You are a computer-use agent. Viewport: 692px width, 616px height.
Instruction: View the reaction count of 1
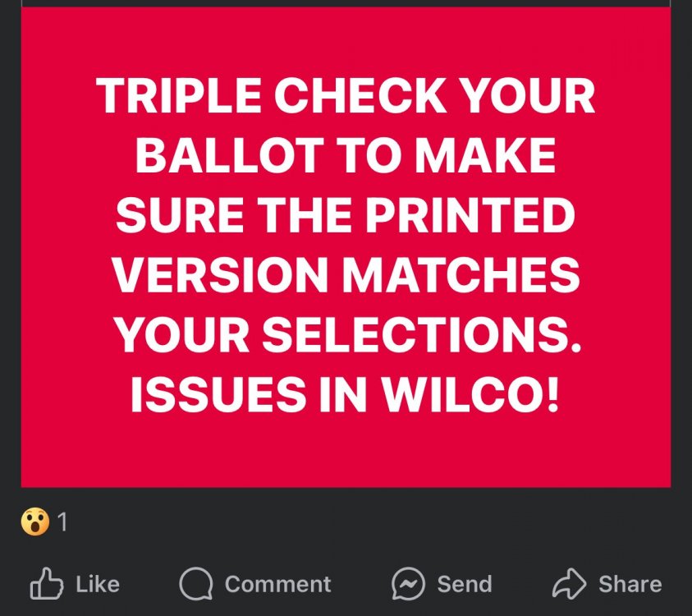[62, 522]
